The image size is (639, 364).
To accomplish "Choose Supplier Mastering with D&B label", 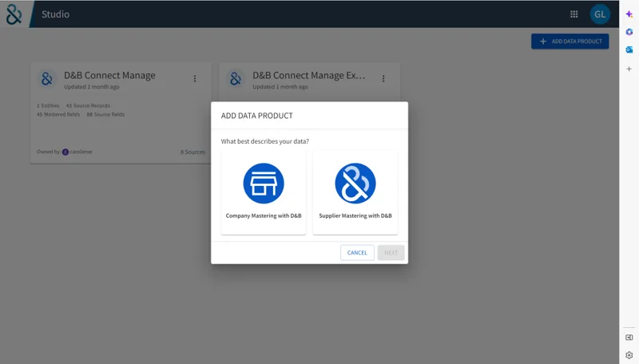I will point(355,216).
